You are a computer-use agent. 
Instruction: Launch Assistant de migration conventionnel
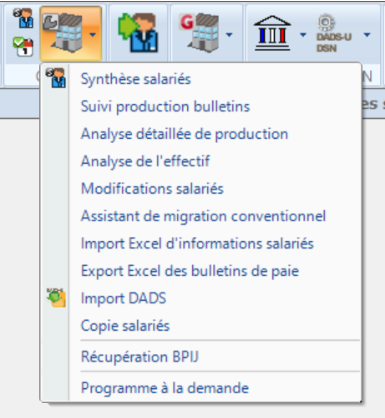tap(201, 216)
